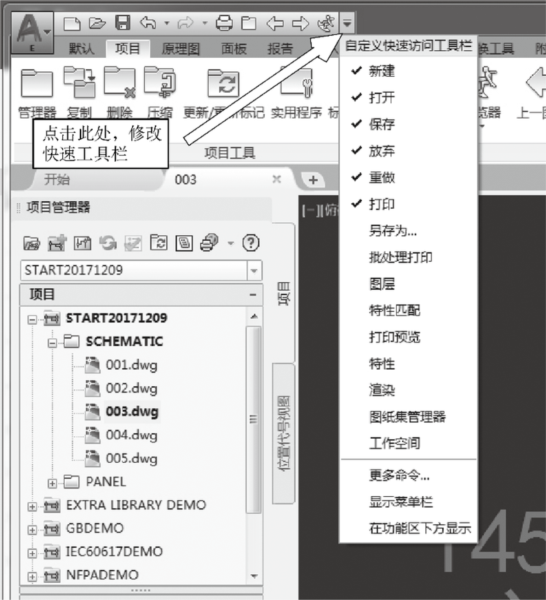Select 打印预览 menu entry
Viewport: 546px width, 600px height.
408,337
